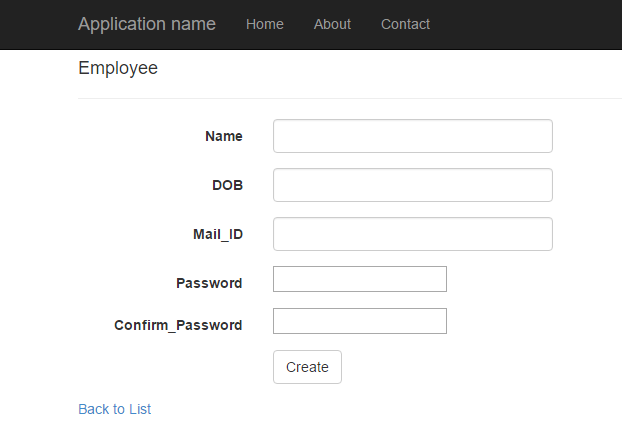The height and width of the screenshot is (430, 622).
Task: Click the divider line below Employee heading
Action: coord(350,98)
